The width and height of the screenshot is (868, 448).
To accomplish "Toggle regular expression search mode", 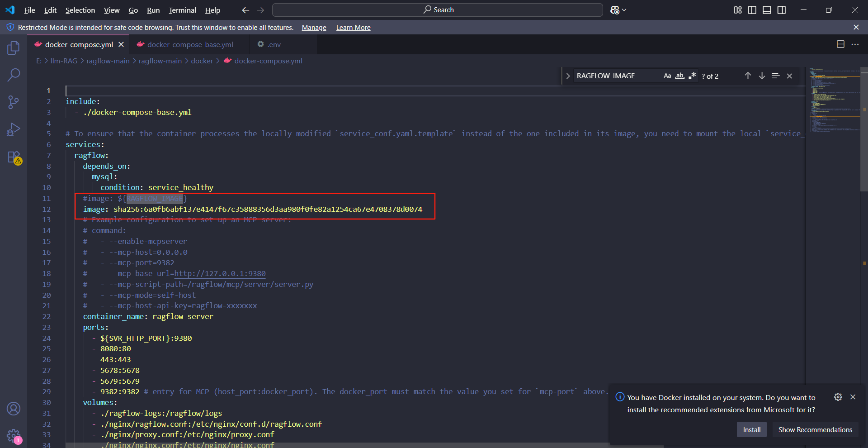I will pos(692,76).
